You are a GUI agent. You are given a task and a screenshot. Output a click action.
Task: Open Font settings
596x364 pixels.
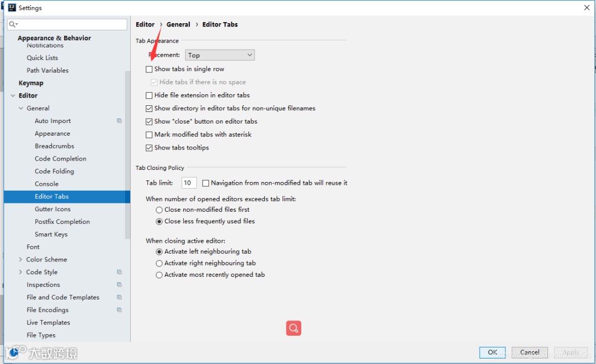pos(33,247)
